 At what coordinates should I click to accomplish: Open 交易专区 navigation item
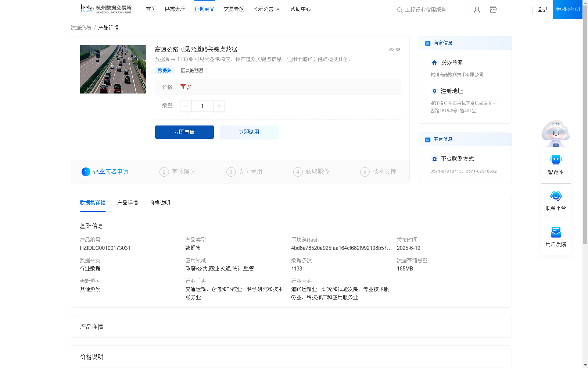234,9
